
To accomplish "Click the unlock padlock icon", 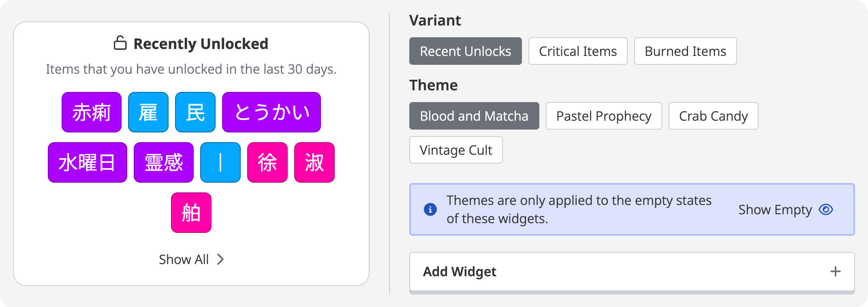I will coord(120,43).
